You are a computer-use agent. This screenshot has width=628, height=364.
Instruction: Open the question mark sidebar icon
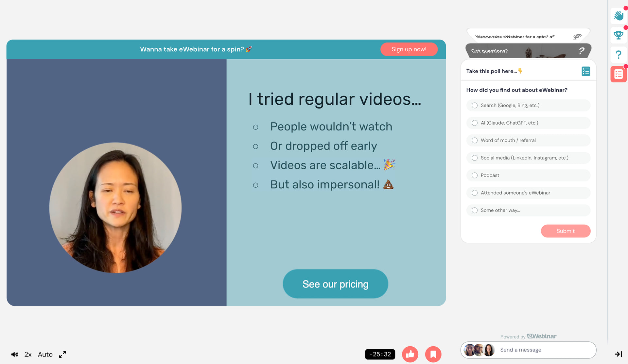coord(618,55)
